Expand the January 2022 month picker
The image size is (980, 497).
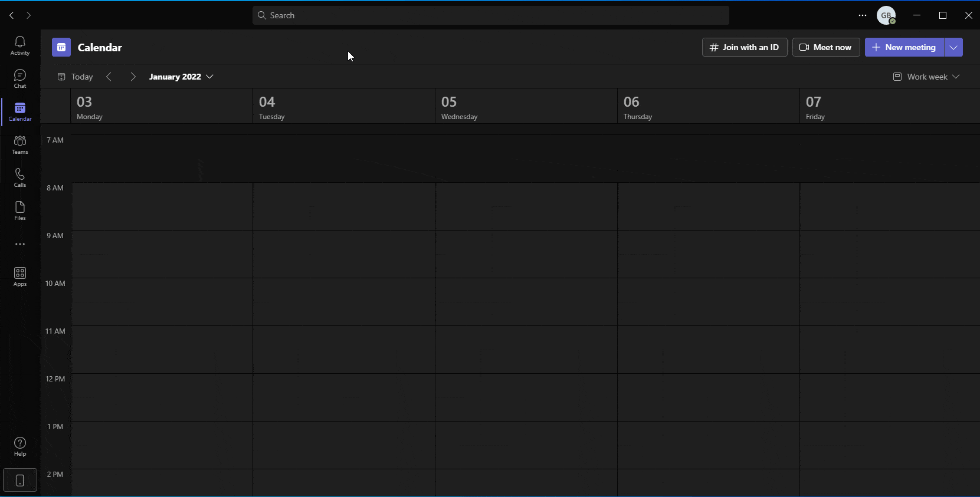[181, 77]
